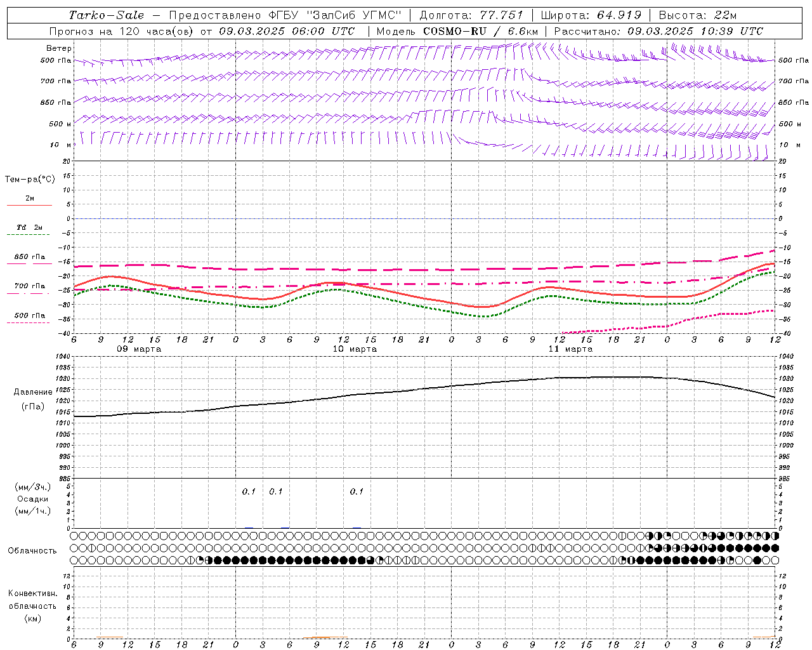This screenshot has width=812, height=650.
Task: Click the left-side "10 м" wind level label
Action: 61,145
